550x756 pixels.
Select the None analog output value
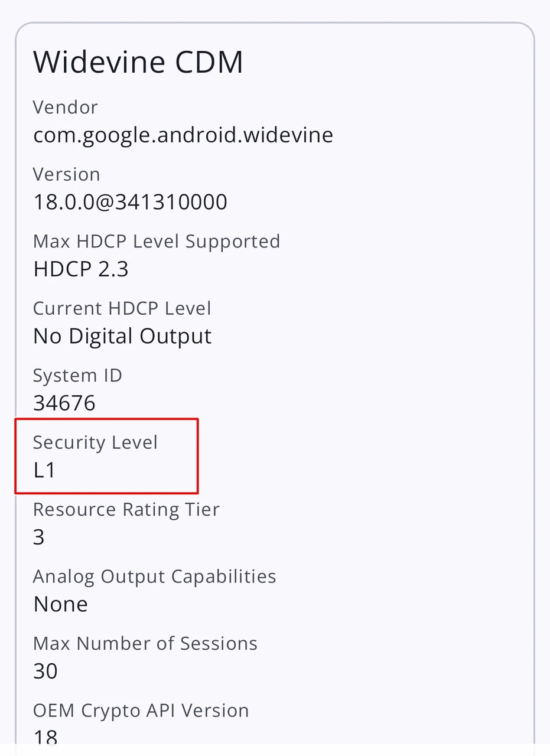[61, 604]
